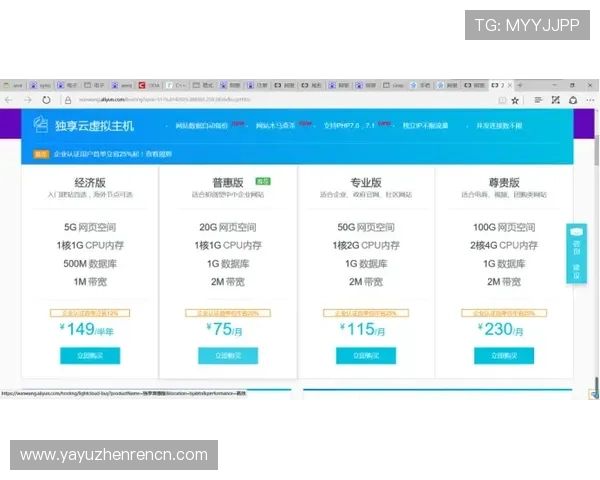Open the Hub favorites list icon
This screenshot has width=600, height=480.
pos(538,100)
